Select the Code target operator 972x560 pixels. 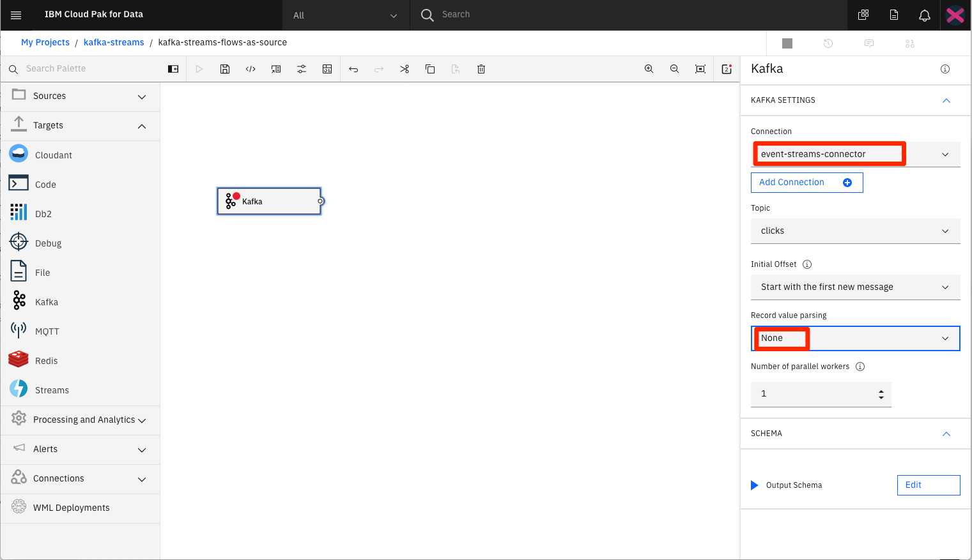pos(81,185)
